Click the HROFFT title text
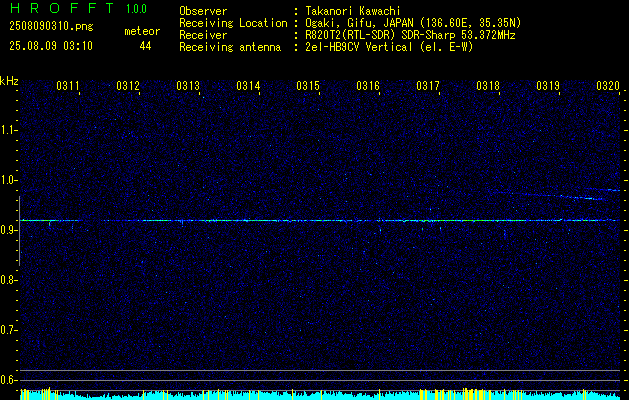Screen dimensions: 629x400 [x=61, y=8]
